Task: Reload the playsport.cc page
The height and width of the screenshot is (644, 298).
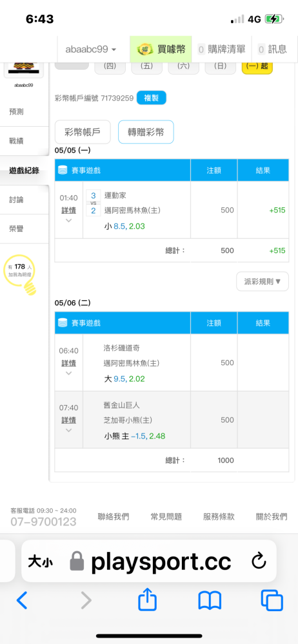Action: click(259, 561)
